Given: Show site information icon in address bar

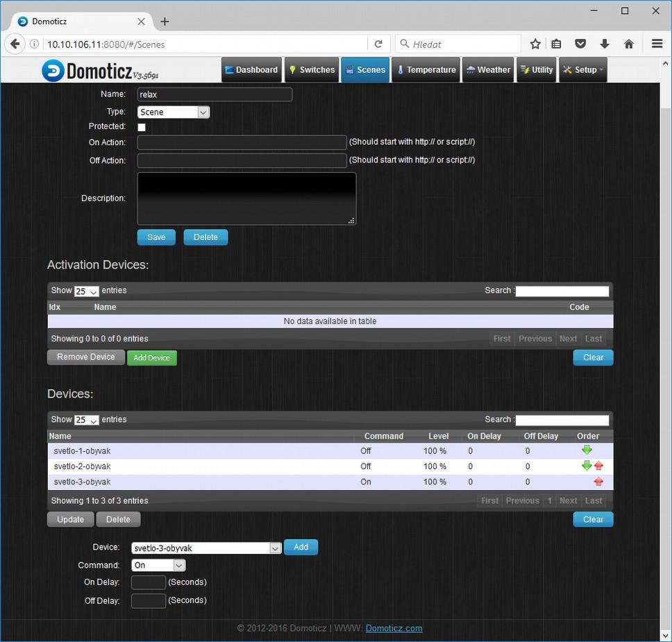Looking at the screenshot, I should click(35, 44).
